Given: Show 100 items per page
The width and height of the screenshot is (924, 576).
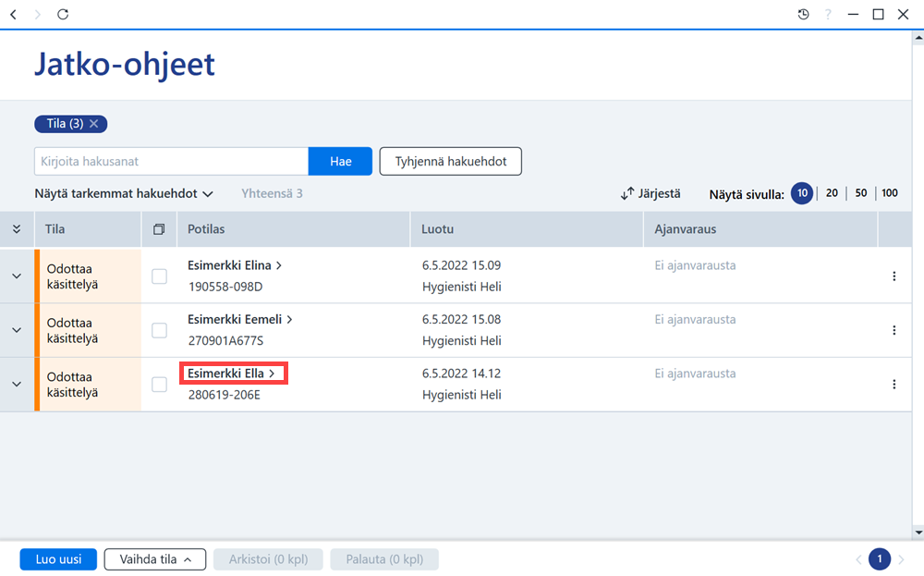Looking at the screenshot, I should [x=890, y=193].
